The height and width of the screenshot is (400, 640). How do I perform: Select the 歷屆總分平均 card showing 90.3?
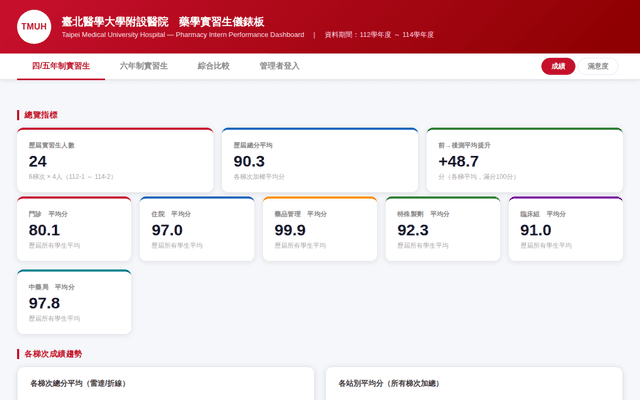tap(320, 160)
